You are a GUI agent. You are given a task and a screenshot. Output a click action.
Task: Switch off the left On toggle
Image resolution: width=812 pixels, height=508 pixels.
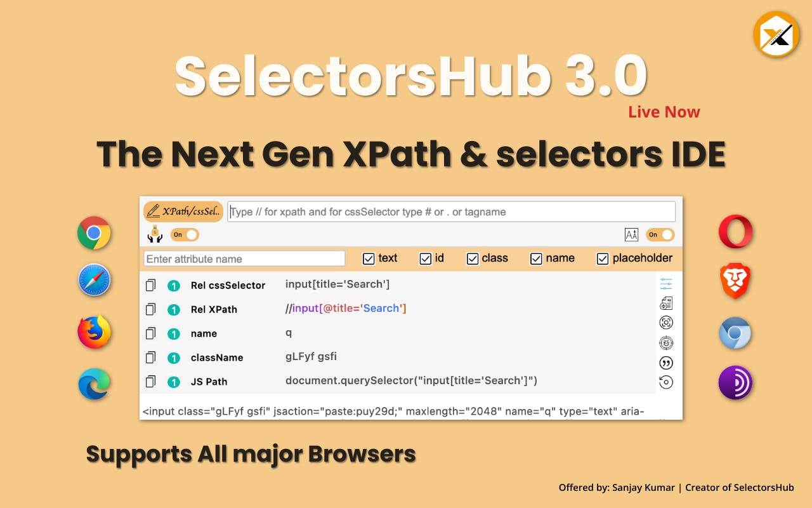[x=184, y=235]
